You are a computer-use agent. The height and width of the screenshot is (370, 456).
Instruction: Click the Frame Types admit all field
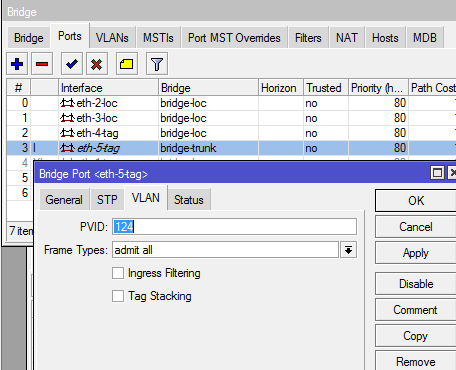click(x=225, y=250)
